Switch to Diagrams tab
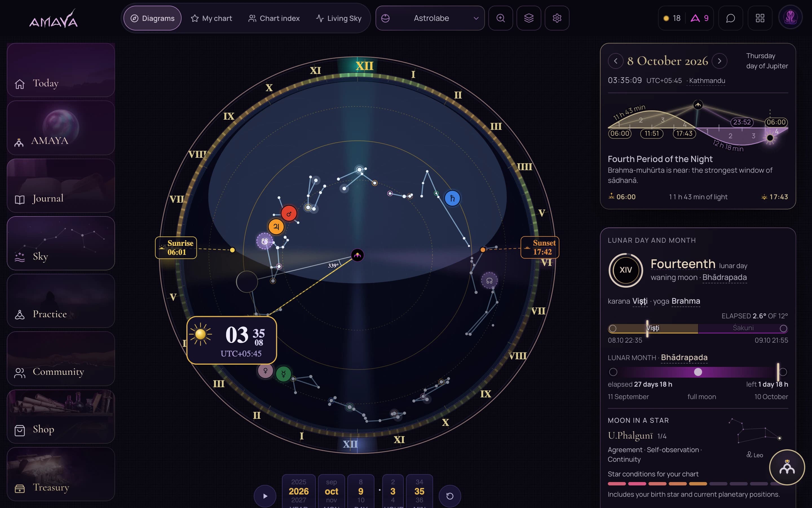The image size is (812, 508). [152, 18]
